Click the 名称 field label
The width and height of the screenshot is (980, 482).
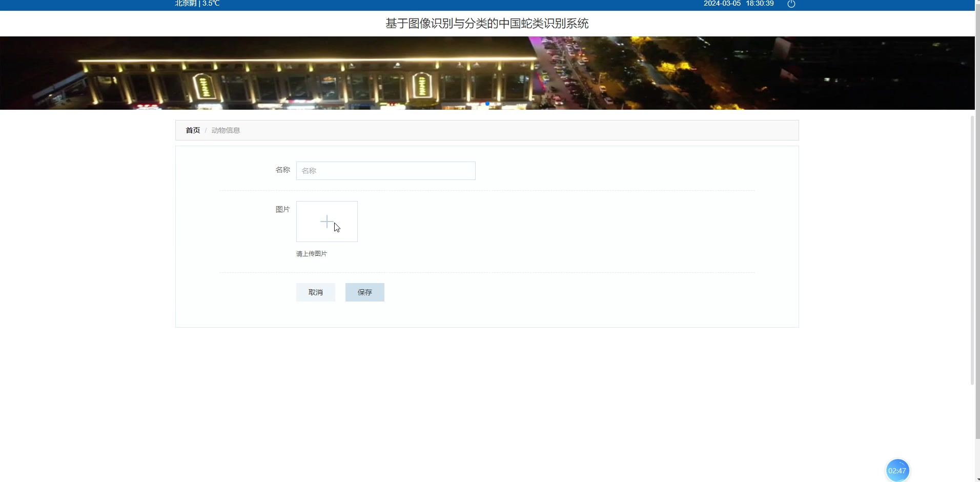pos(282,170)
